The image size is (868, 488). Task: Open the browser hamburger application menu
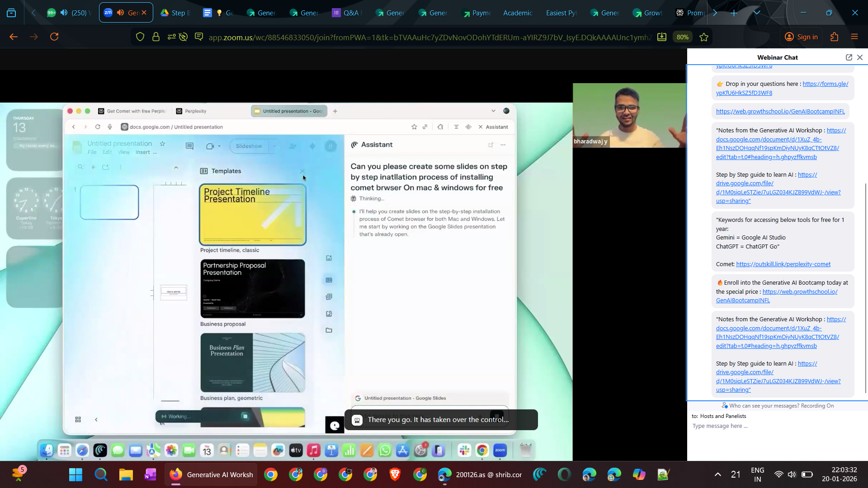coord(854,37)
